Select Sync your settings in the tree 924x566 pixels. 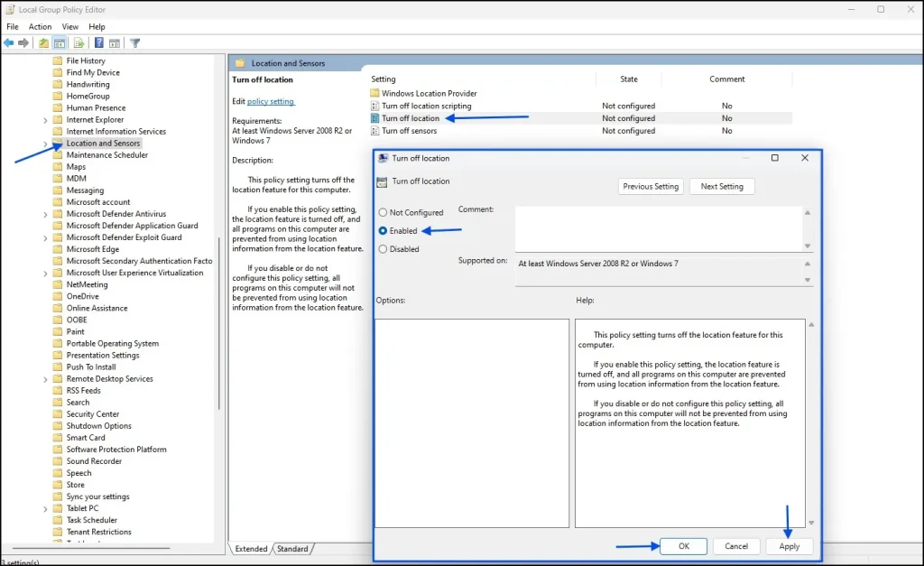(x=97, y=496)
